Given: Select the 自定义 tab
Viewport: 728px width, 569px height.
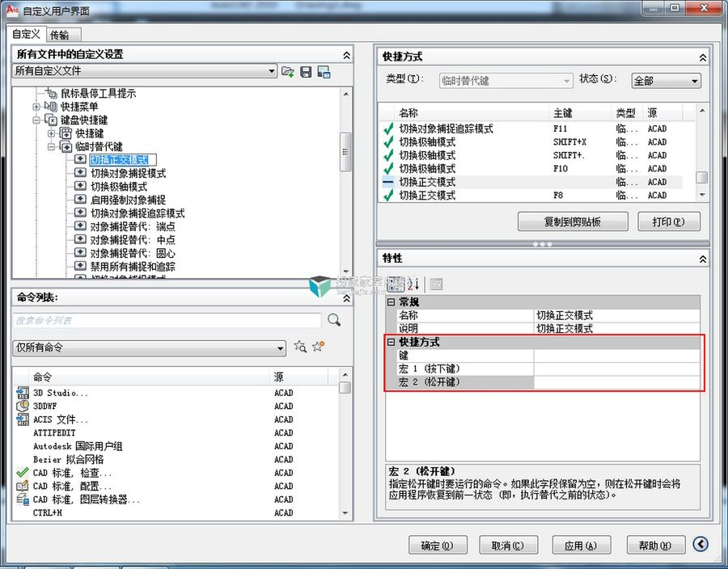Looking at the screenshot, I should [x=25, y=34].
